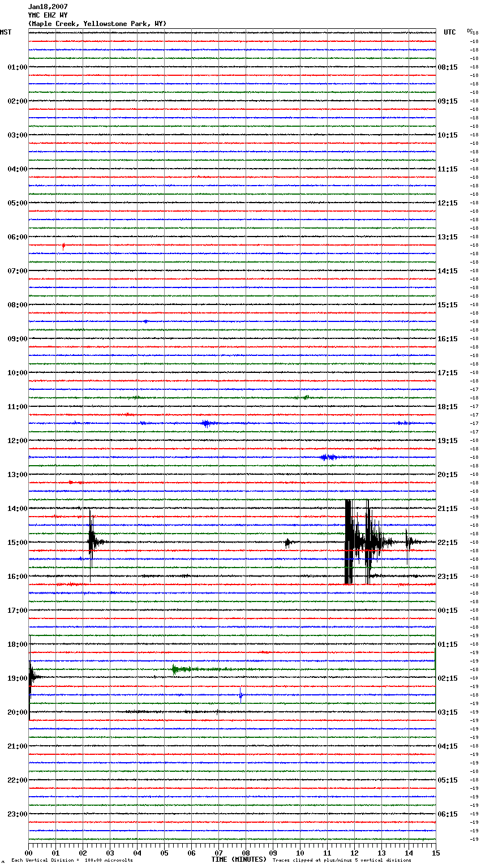Click the "21:15" UTC time label
The image size is (481, 868).
tap(448, 509)
